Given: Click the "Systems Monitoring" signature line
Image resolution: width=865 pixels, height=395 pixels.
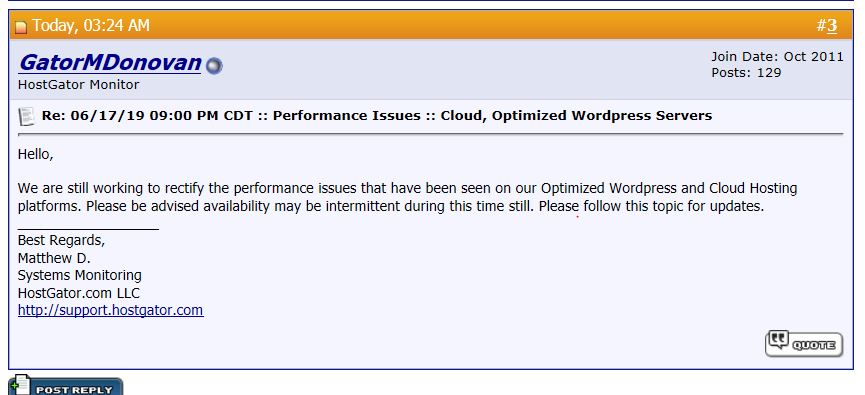Looking at the screenshot, I should (x=79, y=275).
